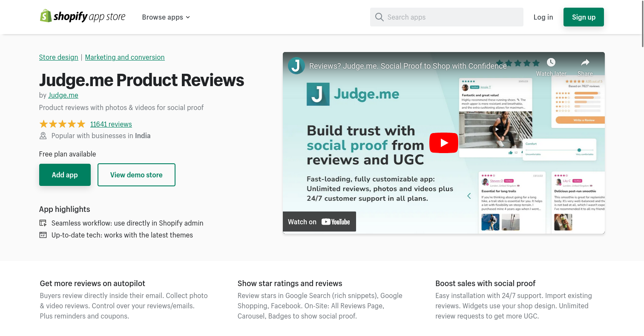The height and width of the screenshot is (336, 644).
Task: Click 'Get more reviews on autopilot' heading
Action: click(92, 284)
